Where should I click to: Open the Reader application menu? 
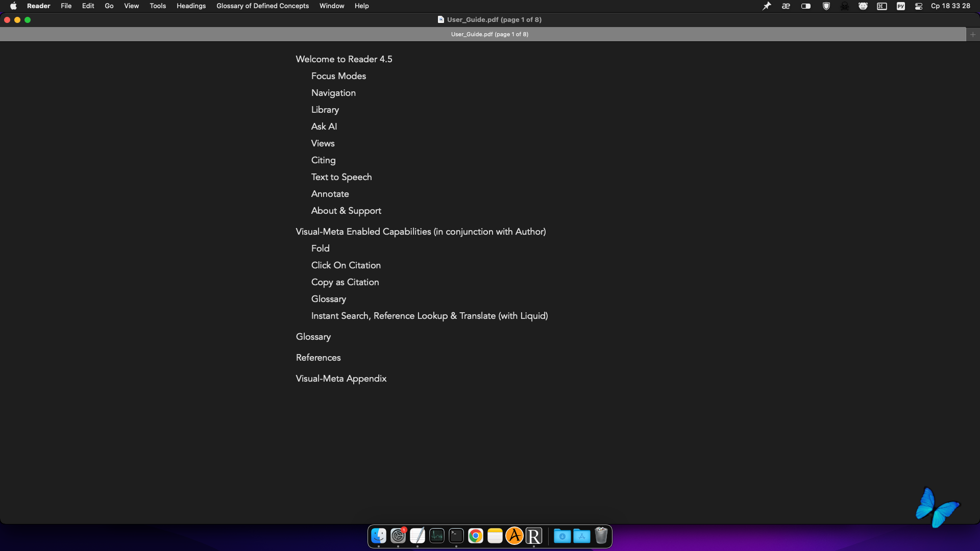[39, 6]
